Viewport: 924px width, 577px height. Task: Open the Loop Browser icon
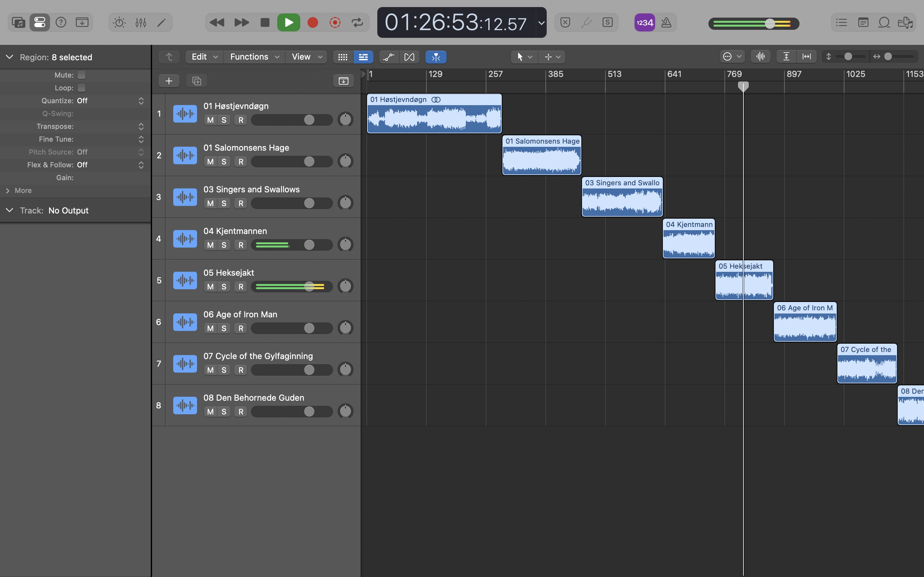point(884,23)
